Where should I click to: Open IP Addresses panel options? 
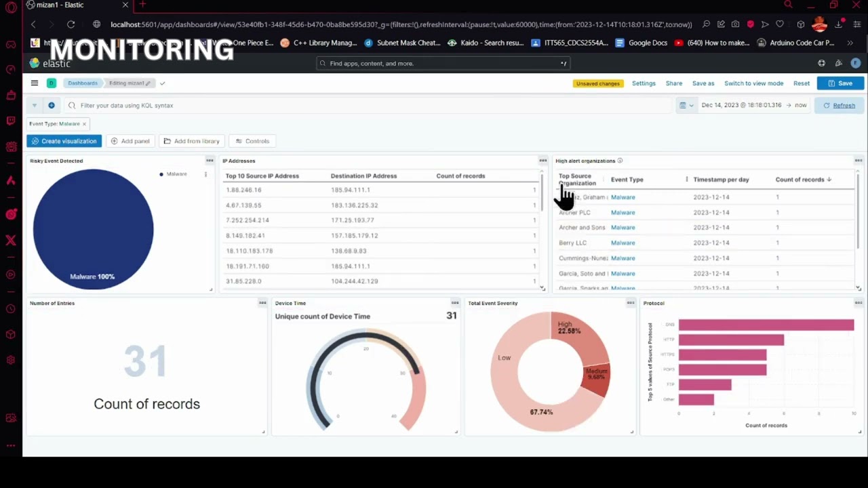point(542,161)
